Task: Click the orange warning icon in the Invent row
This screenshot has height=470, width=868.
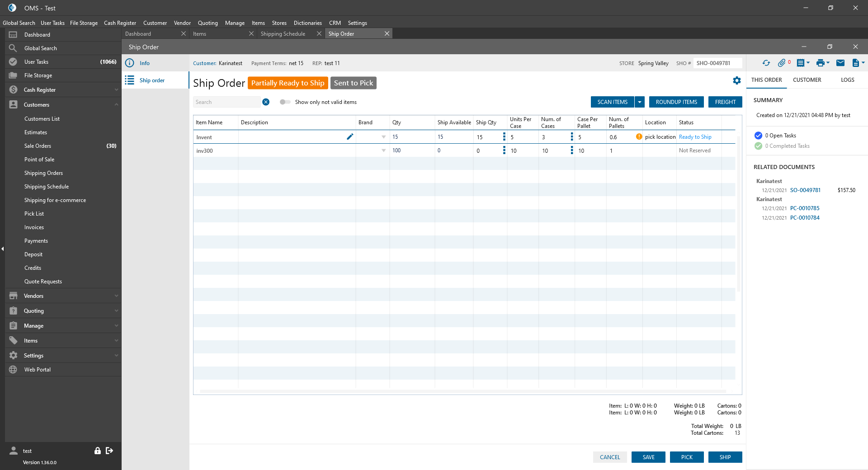Action: [x=639, y=137]
